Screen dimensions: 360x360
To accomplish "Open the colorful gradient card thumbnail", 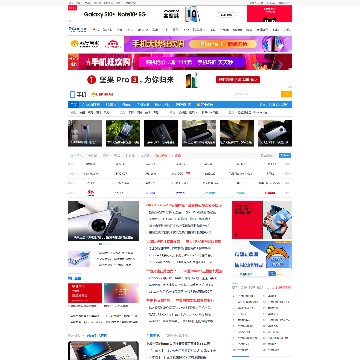I will click(121, 293).
